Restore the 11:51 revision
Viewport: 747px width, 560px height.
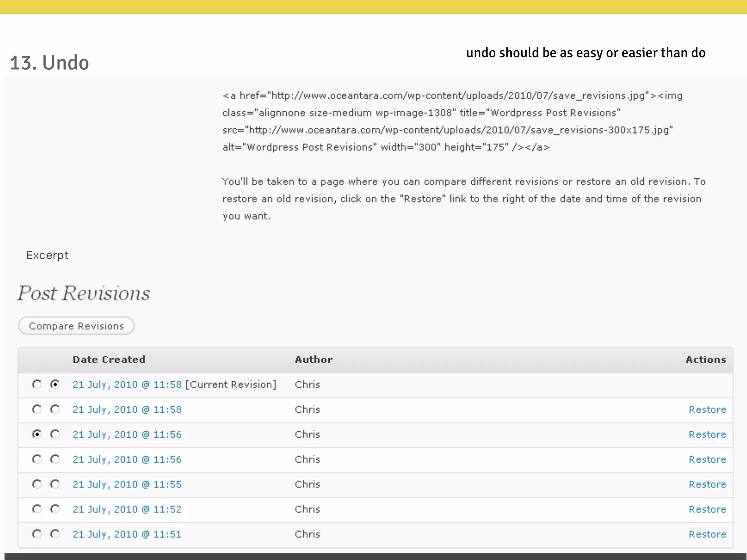coord(707,534)
